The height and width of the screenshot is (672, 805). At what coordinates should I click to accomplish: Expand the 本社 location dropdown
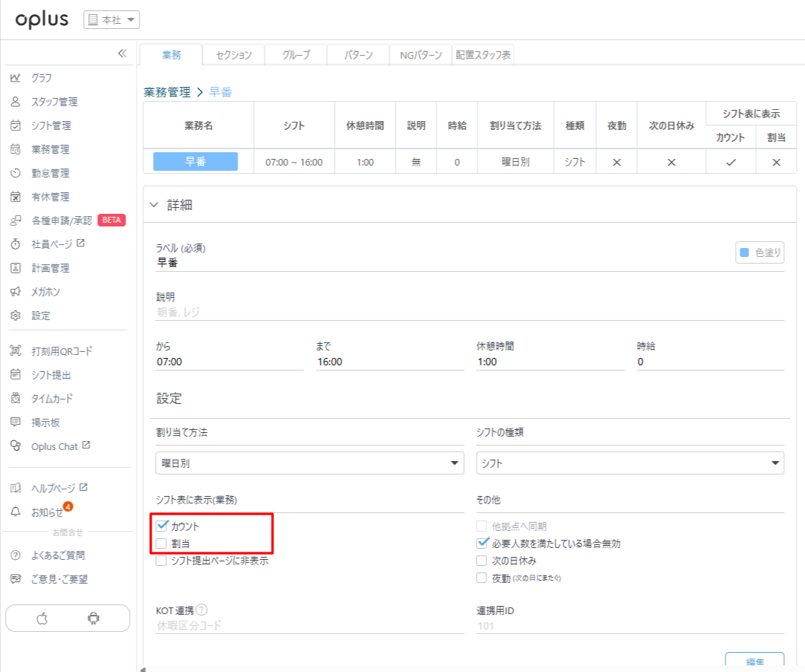[x=111, y=20]
